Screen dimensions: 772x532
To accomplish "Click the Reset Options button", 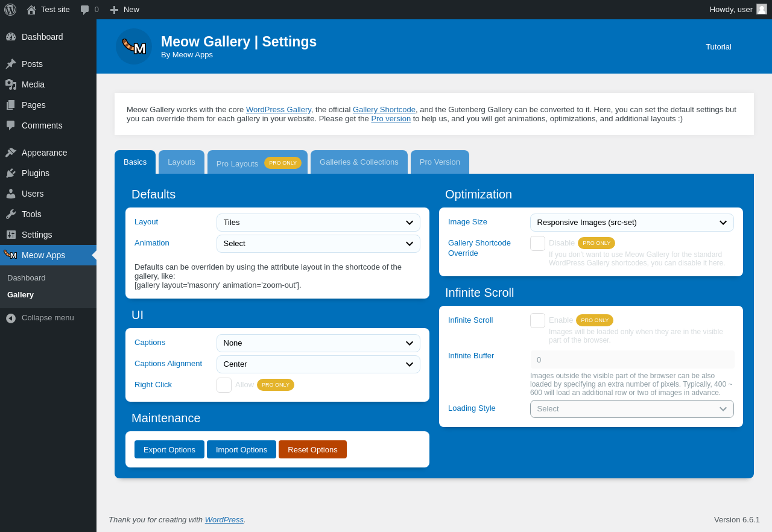I will tap(312, 449).
